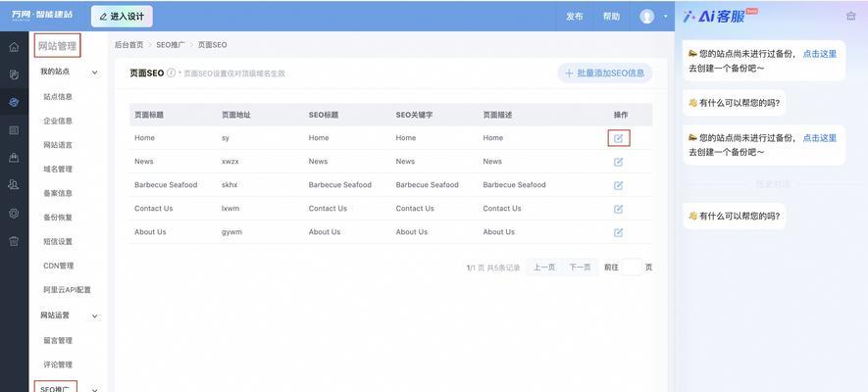Open the users icon in dark sidebar
Image resolution: width=868 pixels, height=392 pixels.
point(14,185)
